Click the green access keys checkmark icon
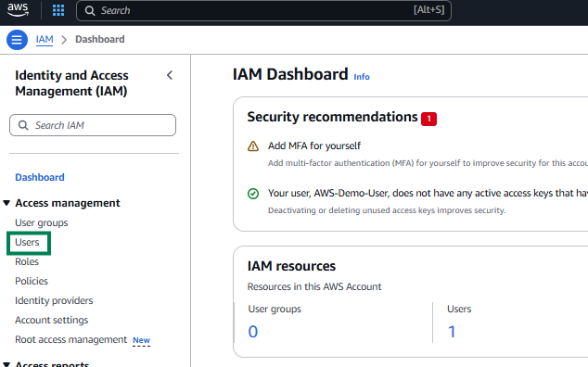This screenshot has height=367, width=588. point(253,194)
